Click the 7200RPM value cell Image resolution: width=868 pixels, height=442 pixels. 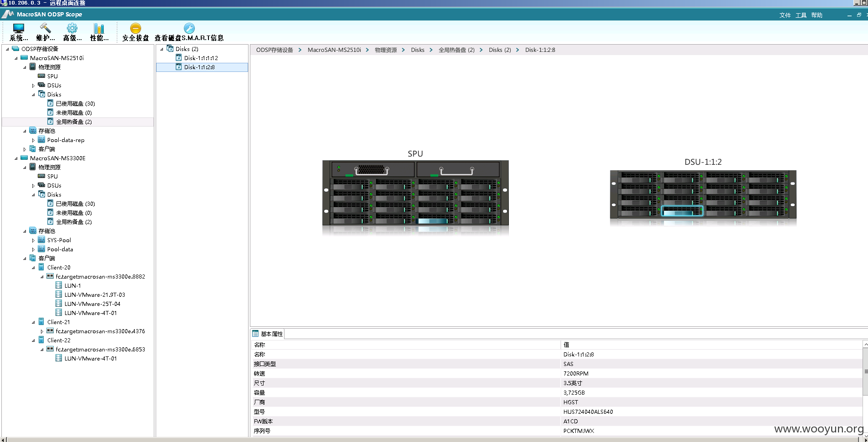tap(576, 373)
